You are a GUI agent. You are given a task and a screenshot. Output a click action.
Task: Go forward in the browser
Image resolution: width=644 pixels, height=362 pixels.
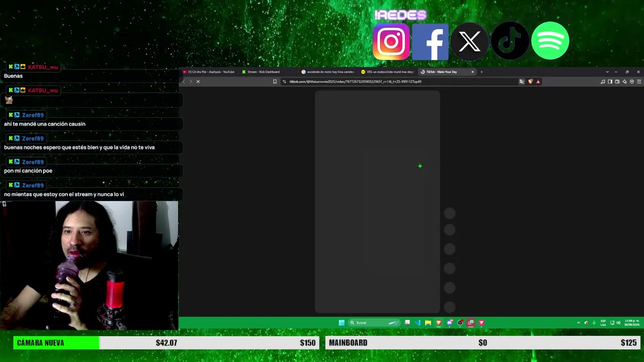(x=190, y=81)
